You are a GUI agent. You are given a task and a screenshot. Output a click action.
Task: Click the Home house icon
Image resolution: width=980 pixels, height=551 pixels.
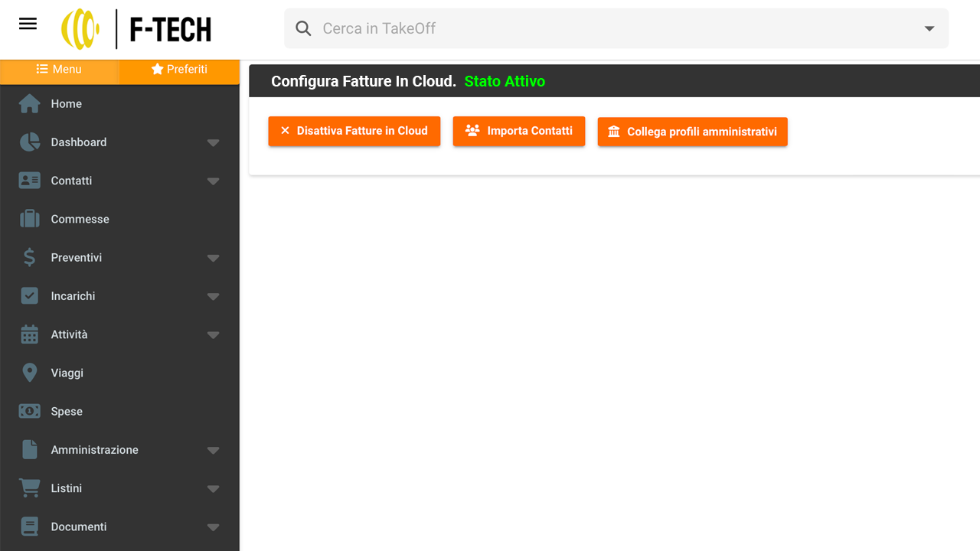(x=30, y=103)
